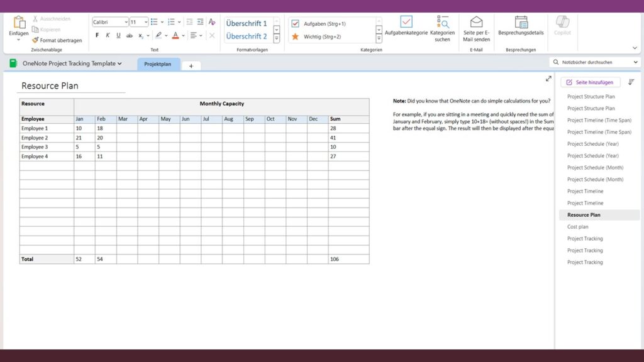
Task: Apply the text highlight color
Action: point(158,35)
